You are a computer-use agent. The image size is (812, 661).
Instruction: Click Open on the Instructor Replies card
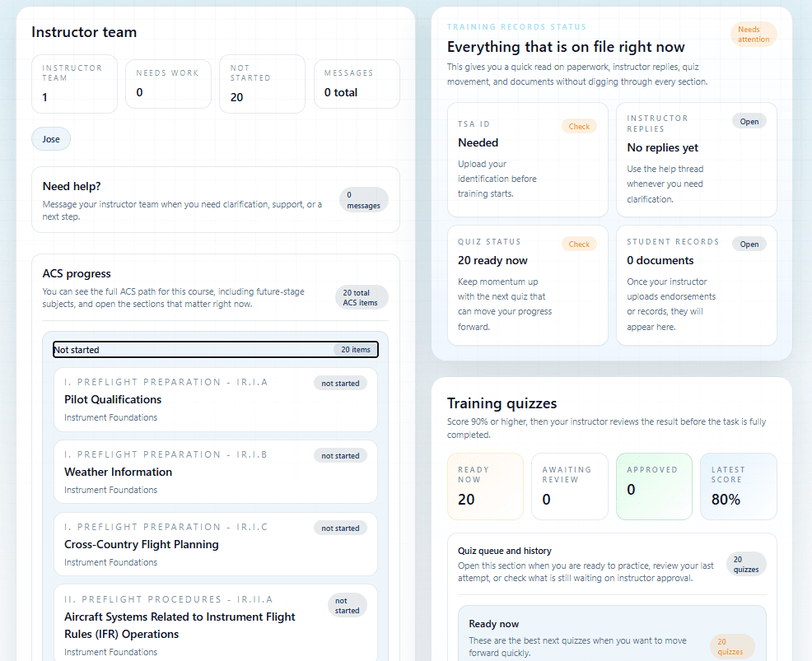749,121
